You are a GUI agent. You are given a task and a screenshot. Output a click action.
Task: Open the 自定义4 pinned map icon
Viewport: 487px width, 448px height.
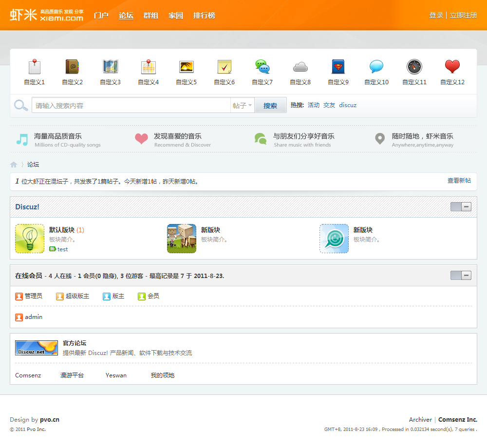coord(149,66)
